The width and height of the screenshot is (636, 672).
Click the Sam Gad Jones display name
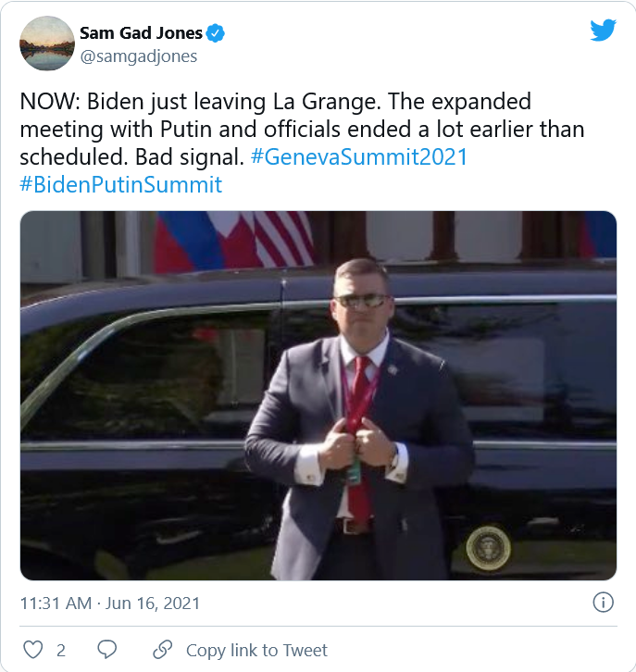(141, 33)
